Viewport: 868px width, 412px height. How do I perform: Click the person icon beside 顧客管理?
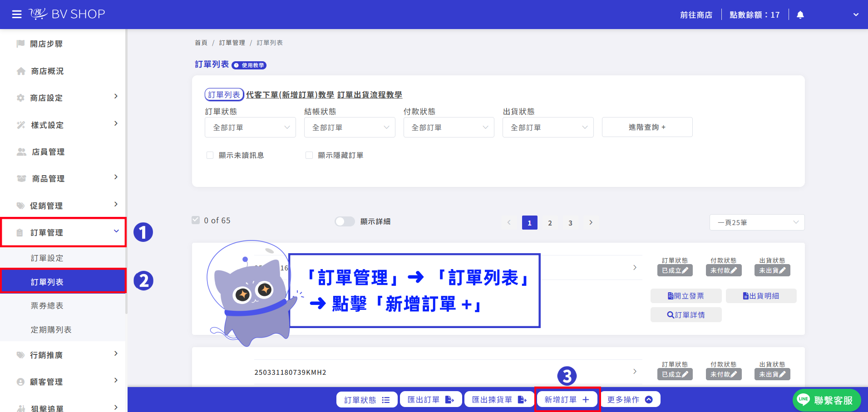pyautogui.click(x=20, y=382)
